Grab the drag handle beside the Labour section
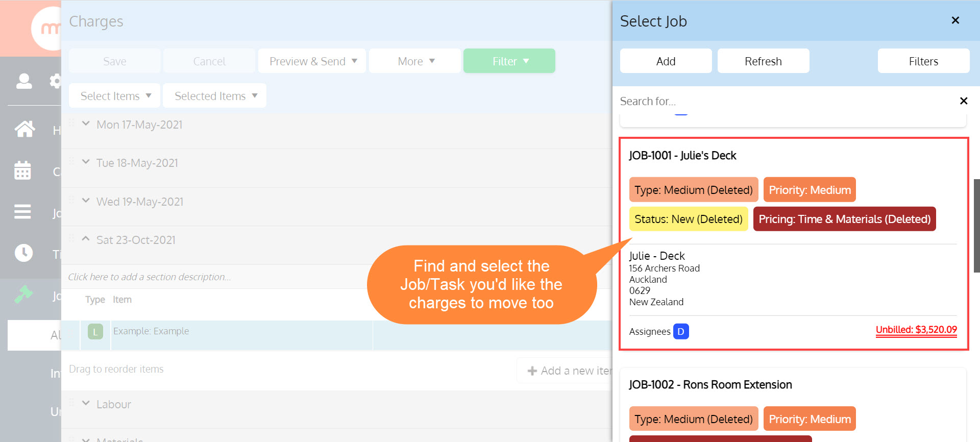Image resolution: width=980 pixels, height=442 pixels. coord(71,403)
